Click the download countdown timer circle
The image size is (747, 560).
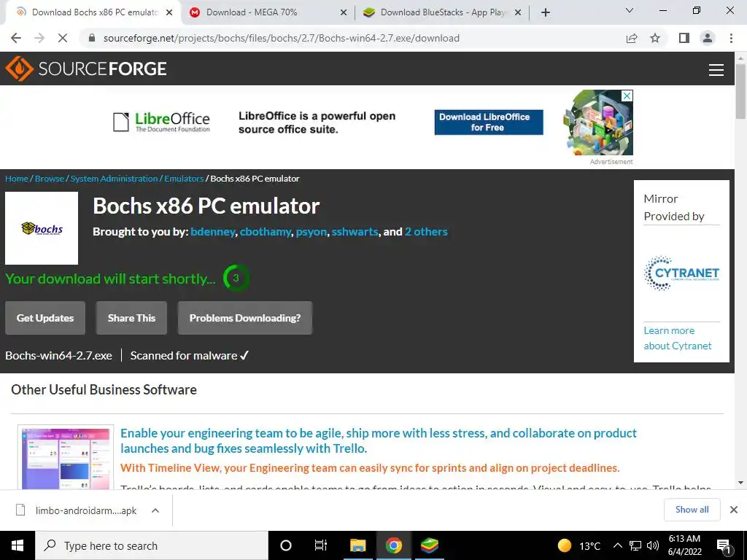(x=236, y=278)
